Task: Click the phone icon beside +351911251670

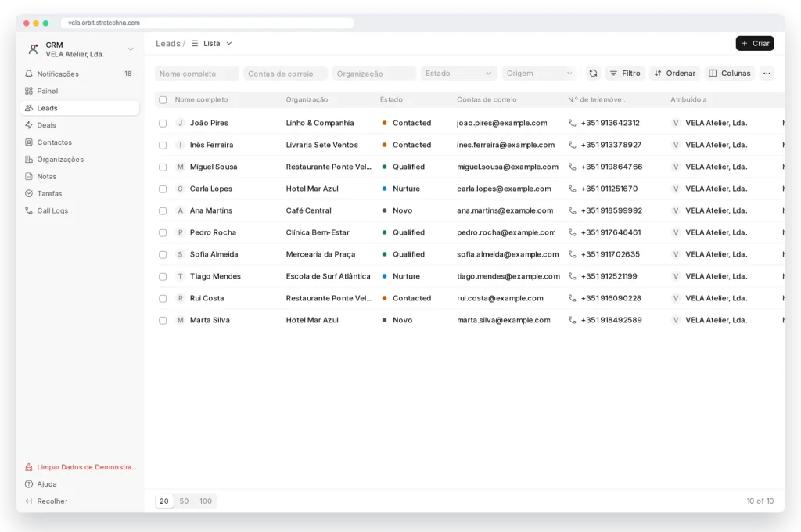Action: click(x=572, y=189)
